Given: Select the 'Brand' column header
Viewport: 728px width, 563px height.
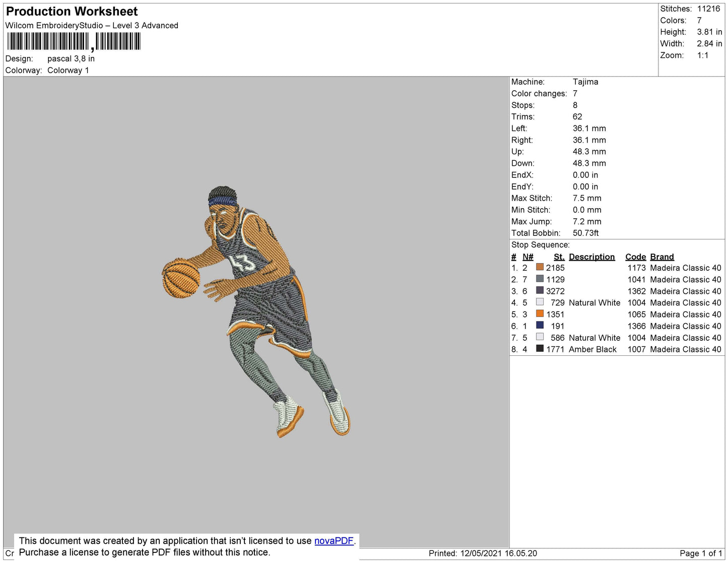Looking at the screenshot, I should [662, 257].
